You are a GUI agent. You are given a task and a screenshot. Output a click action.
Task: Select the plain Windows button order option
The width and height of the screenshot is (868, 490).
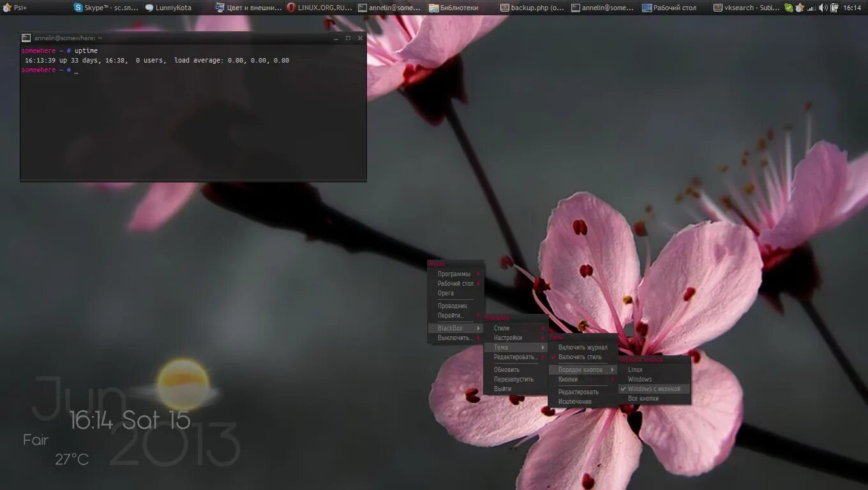pyautogui.click(x=655, y=380)
